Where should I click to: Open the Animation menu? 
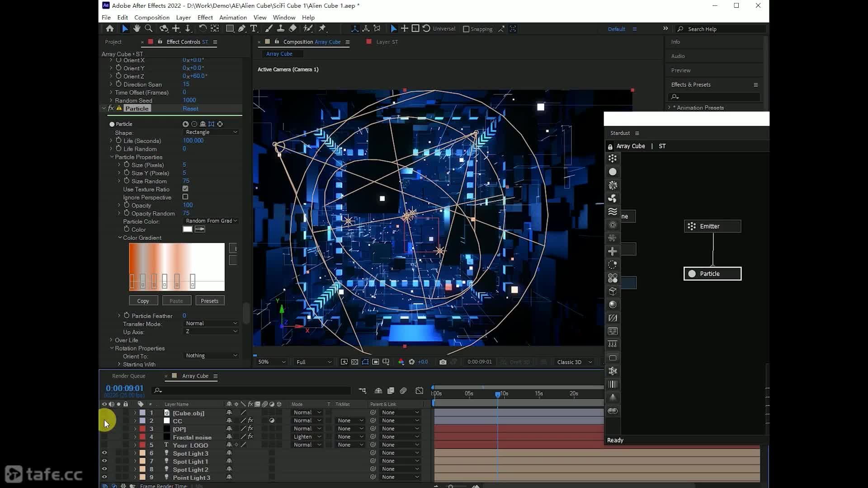coord(233,17)
